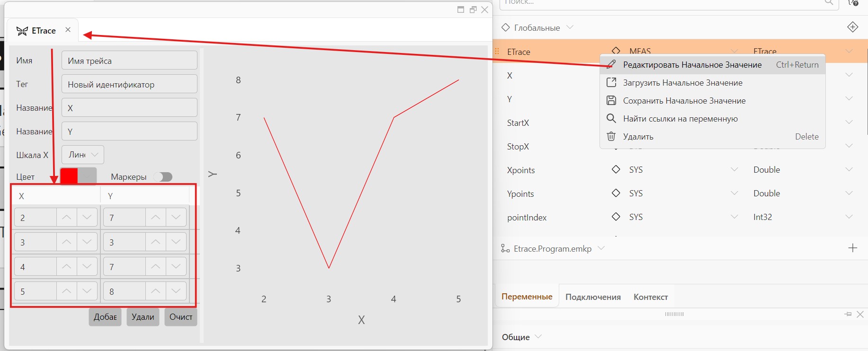This screenshot has width=868, height=351.
Task: Decrease Y value 8 in last row
Action: 176,291
